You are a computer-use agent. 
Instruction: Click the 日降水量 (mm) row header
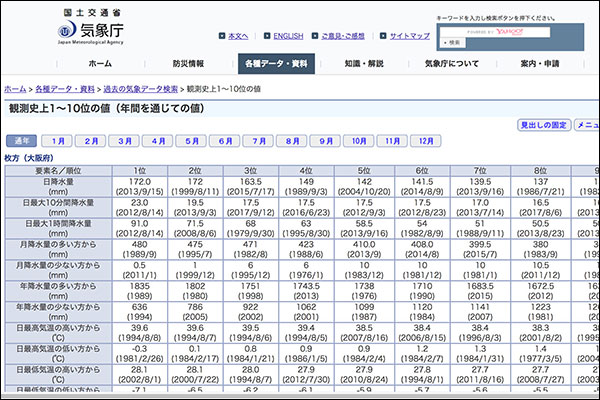(58, 187)
